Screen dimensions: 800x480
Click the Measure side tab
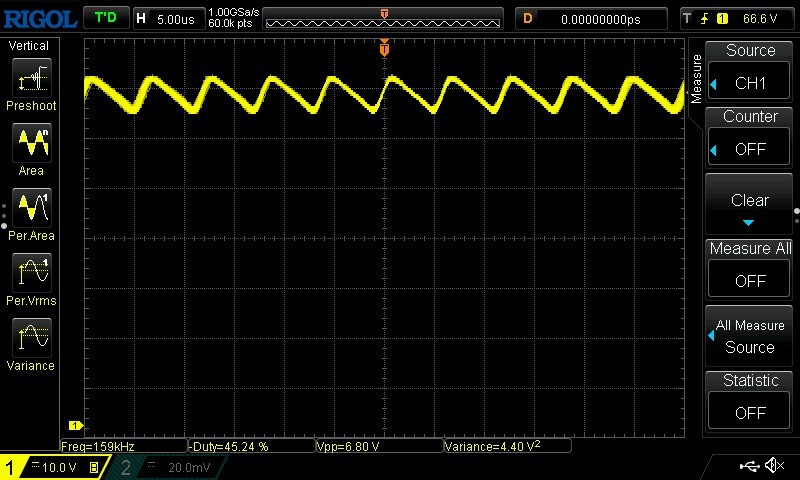696,79
